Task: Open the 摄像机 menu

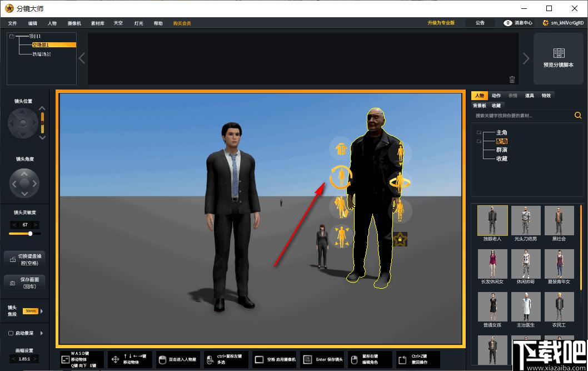Action: click(74, 23)
